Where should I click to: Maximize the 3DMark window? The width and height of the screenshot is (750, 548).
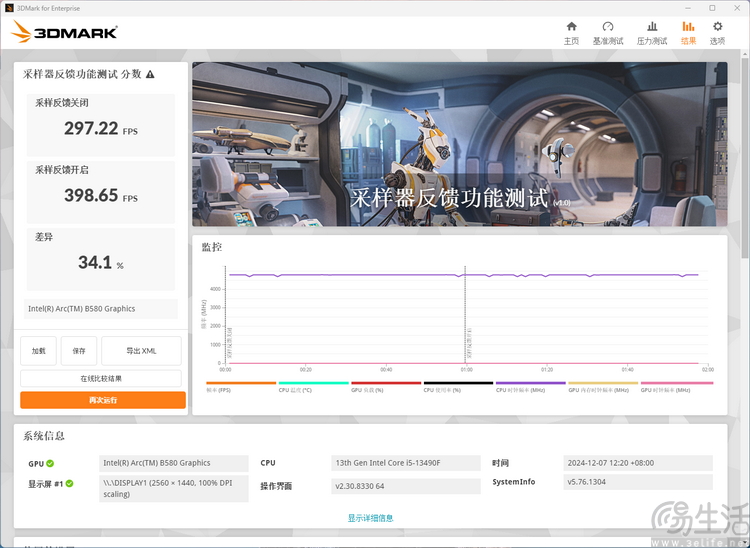pos(712,8)
